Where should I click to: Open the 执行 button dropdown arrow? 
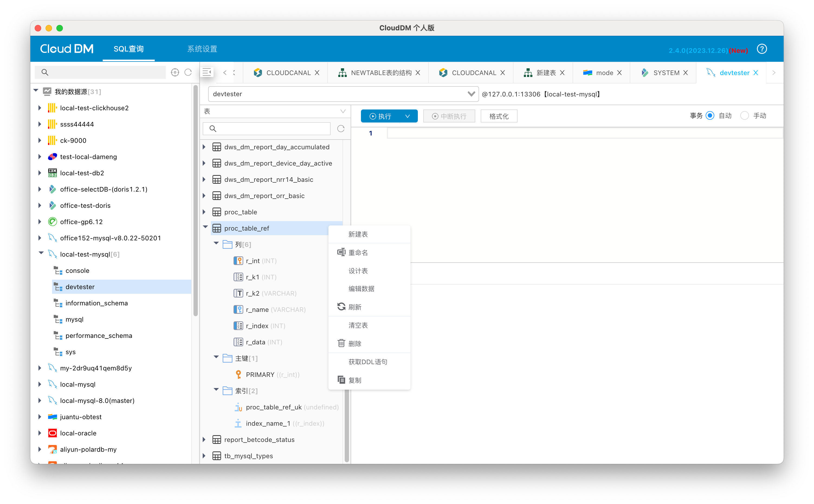407,116
